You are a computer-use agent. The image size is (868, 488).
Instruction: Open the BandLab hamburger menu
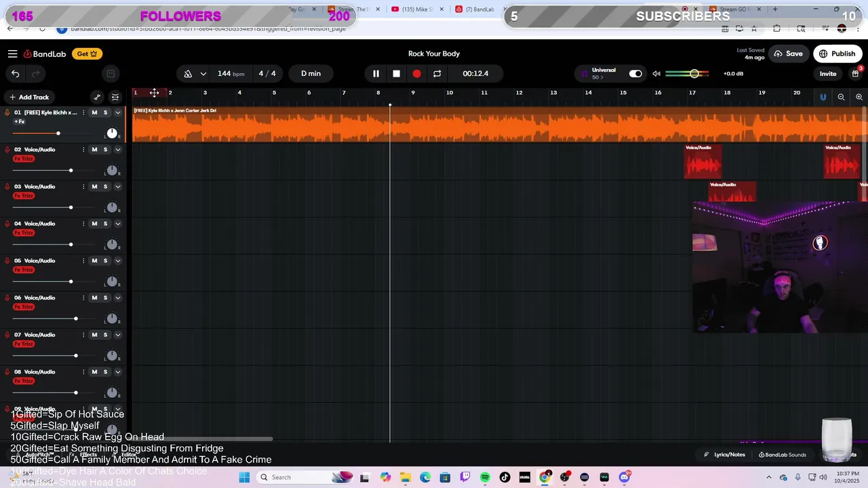12,54
